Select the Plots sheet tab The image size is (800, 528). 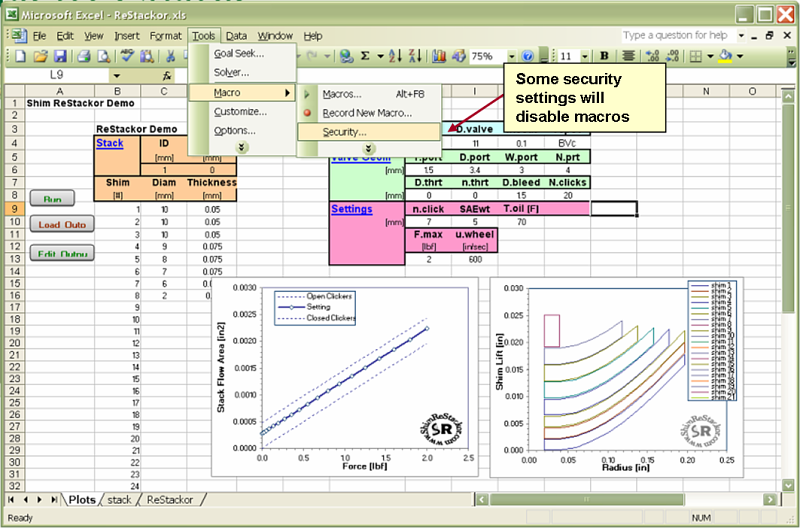point(82,500)
